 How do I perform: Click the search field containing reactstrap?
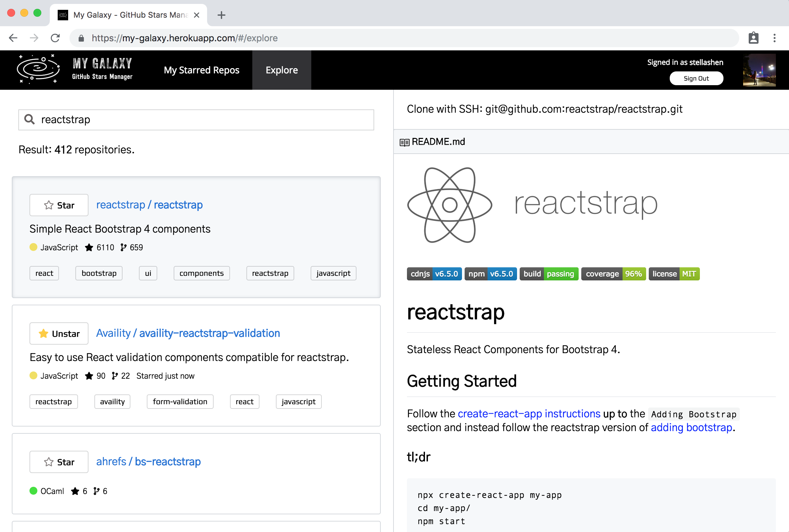pyautogui.click(x=196, y=120)
